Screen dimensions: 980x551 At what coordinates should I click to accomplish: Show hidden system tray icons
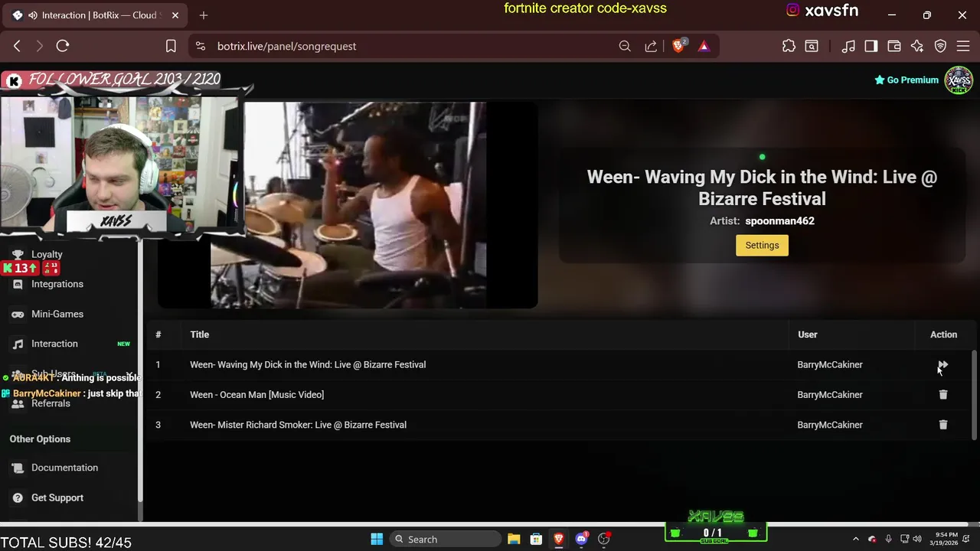[856, 539]
